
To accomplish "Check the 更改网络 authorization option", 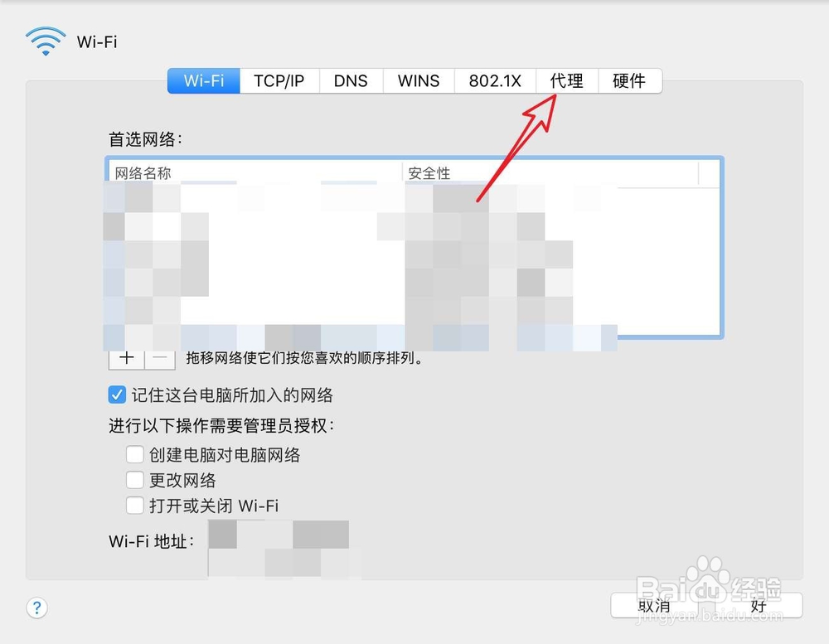I will click(135, 480).
